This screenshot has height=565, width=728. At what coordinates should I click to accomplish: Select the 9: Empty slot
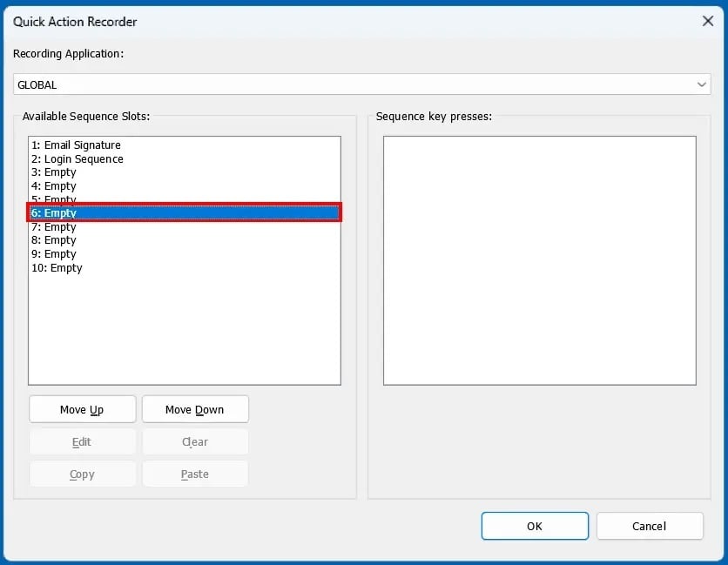point(185,254)
